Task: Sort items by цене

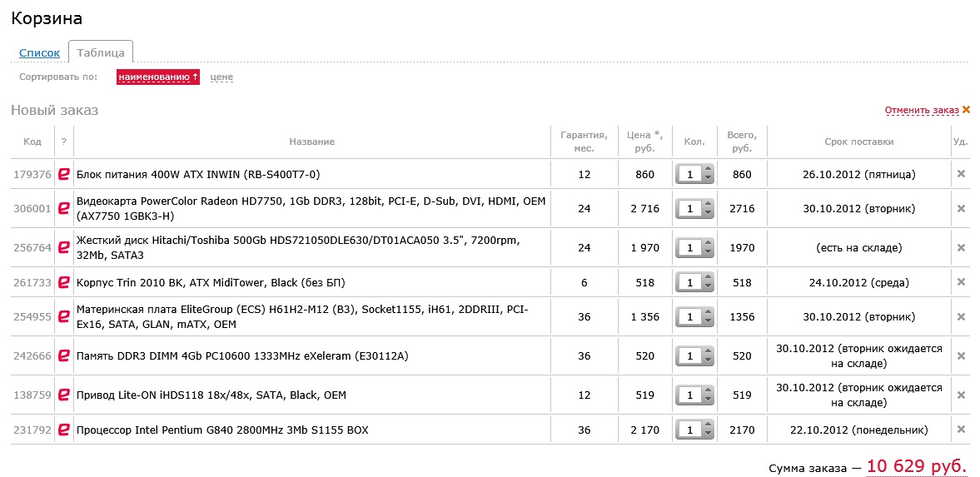Action: coord(221,77)
